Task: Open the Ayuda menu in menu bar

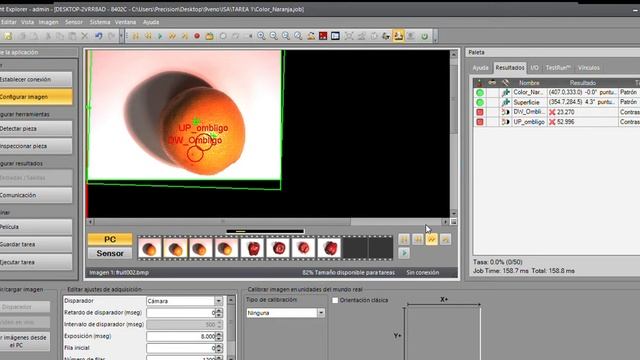Action: click(151, 22)
